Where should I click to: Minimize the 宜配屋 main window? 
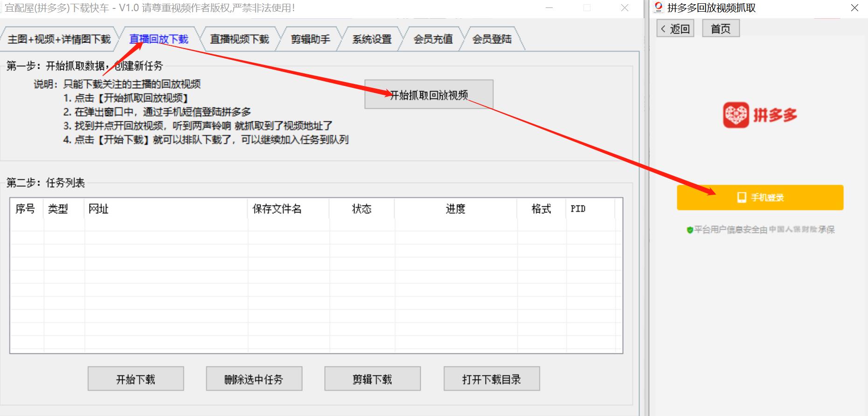549,8
